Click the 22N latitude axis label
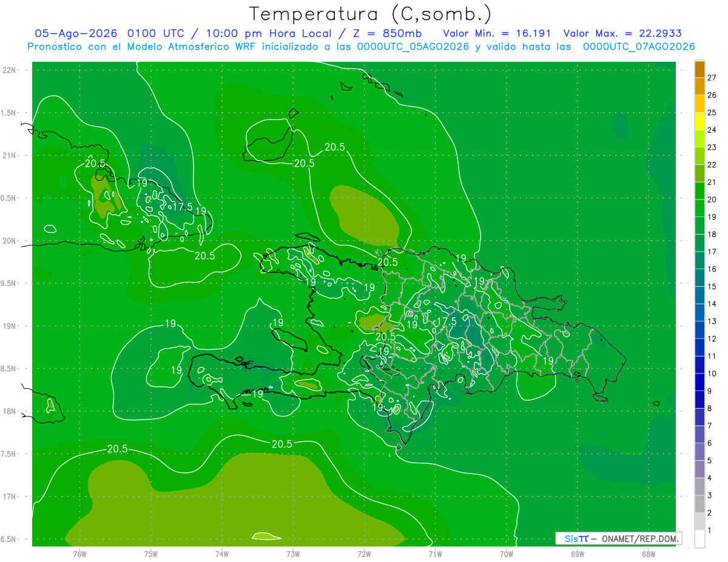 click(10, 70)
